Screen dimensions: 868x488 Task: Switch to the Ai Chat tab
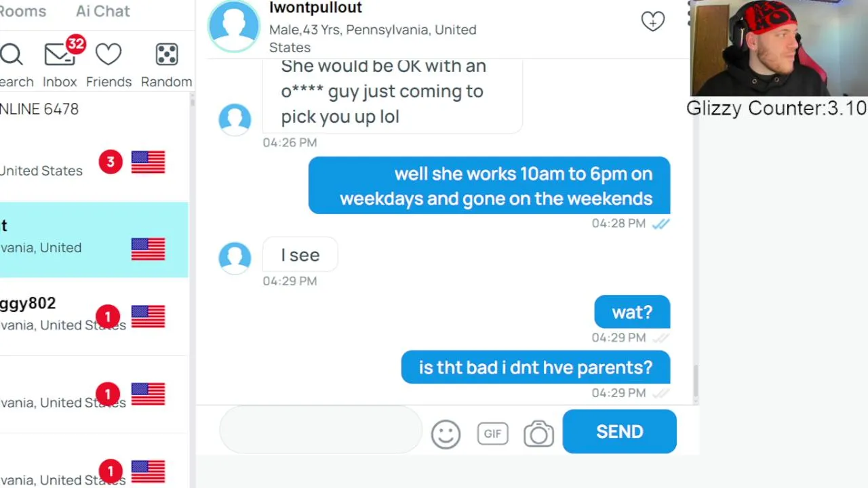coord(103,11)
